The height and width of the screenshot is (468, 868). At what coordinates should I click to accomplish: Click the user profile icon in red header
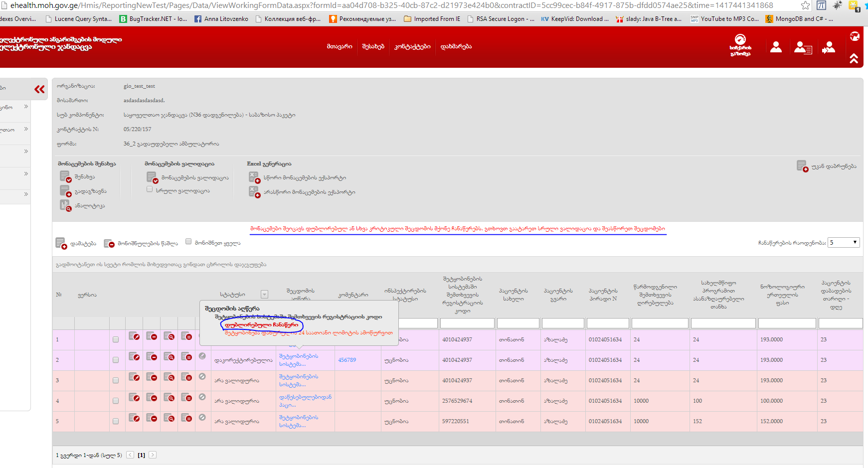[776, 47]
